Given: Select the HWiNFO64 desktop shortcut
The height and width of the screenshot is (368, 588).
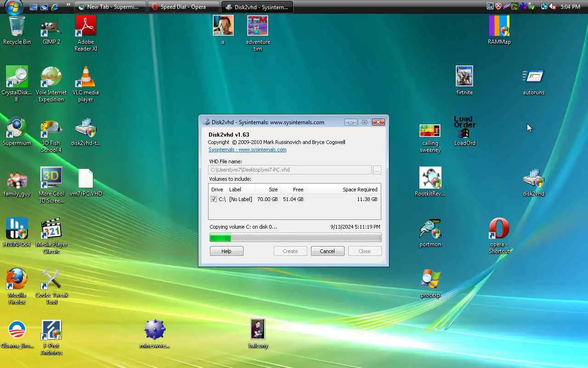Looking at the screenshot, I should point(17,233).
